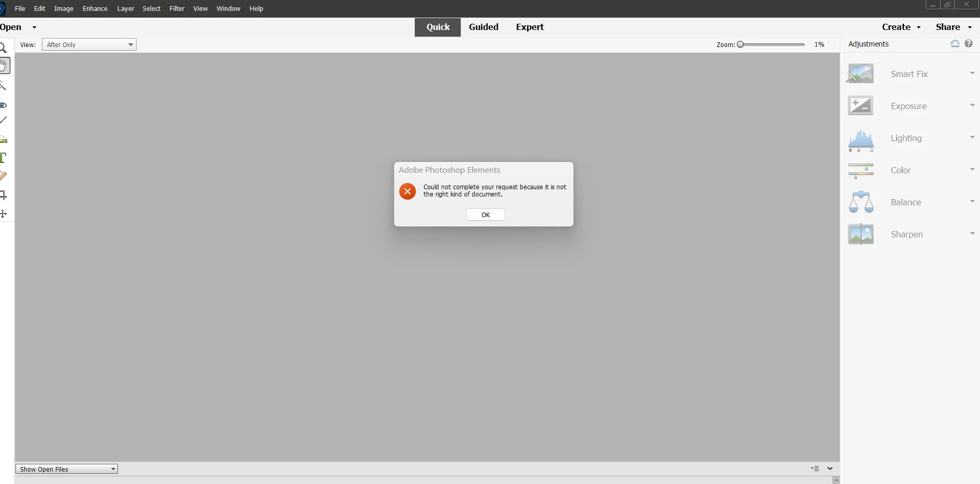Viewport: 980px width, 484px height.
Task: Click the Exposure adjustment icon
Action: (x=861, y=105)
